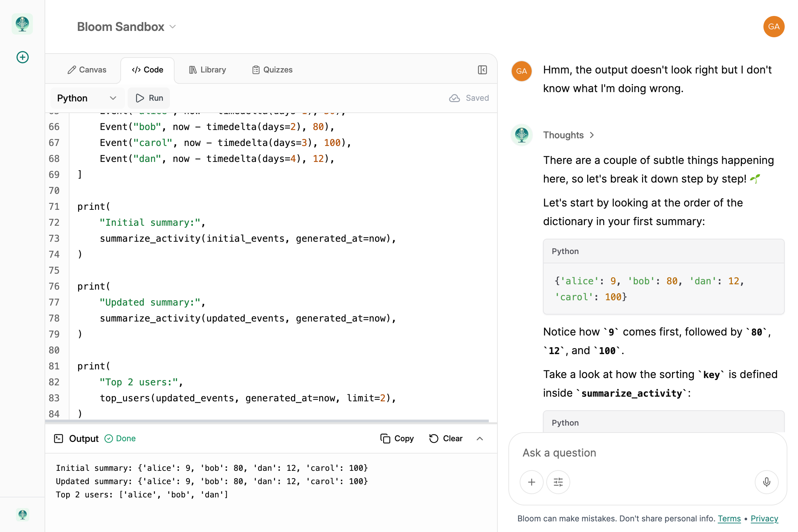This screenshot has width=798, height=532.
Task: Click the Updated summary output line
Action: point(212,481)
